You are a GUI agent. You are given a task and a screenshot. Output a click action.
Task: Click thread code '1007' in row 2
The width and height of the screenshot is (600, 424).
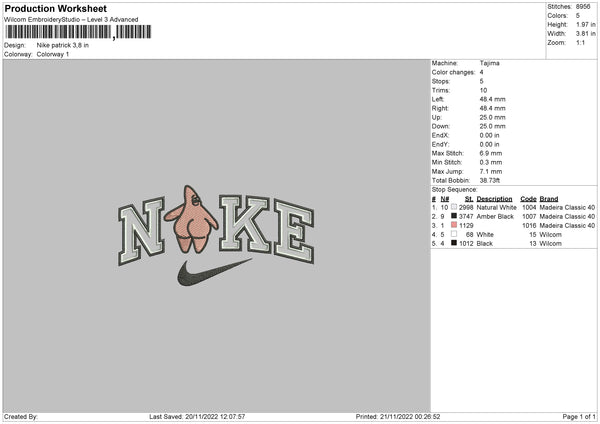click(529, 217)
